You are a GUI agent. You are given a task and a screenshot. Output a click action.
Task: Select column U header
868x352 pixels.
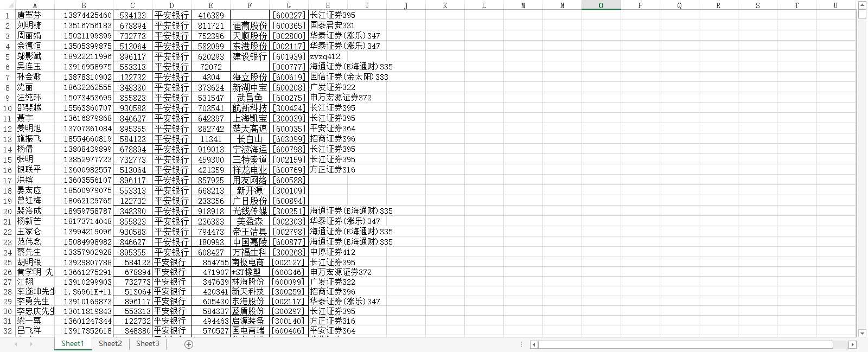click(x=835, y=5)
